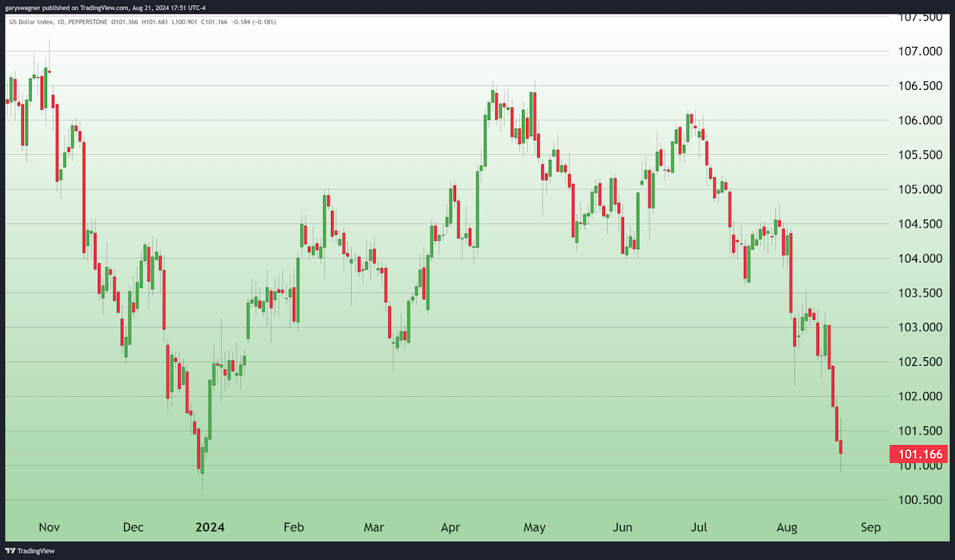
Task: Click the Sep time axis label
Action: 870,527
